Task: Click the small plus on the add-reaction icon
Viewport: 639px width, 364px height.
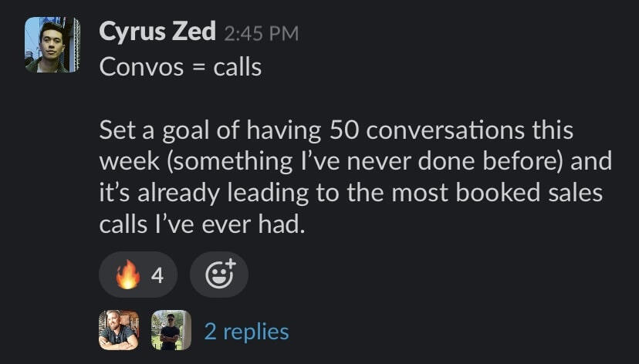Action: coord(232,266)
